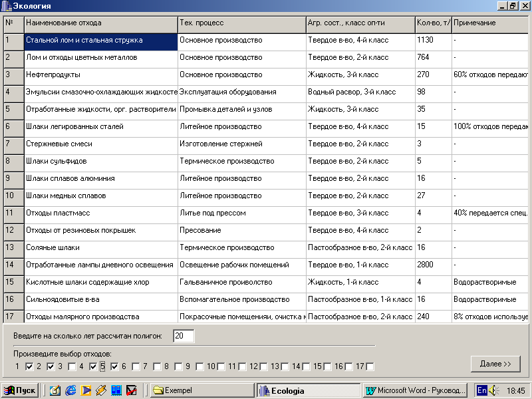Click the 'Жидкость, 1-й класс' cell
This screenshot has height=399, width=532.
coord(361,285)
